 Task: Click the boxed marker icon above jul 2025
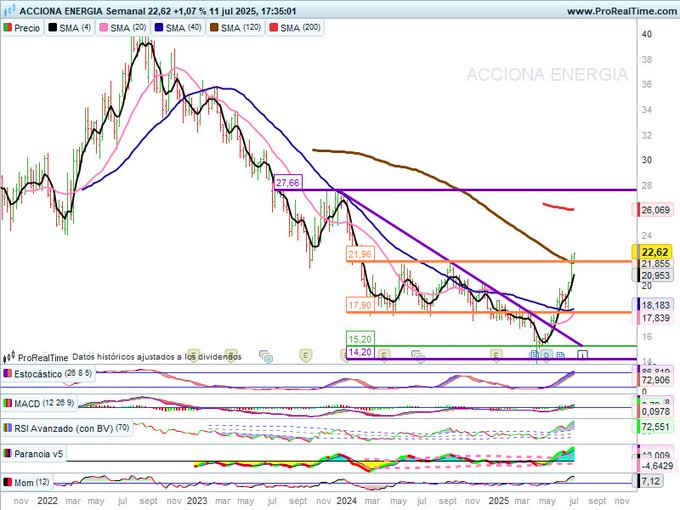point(583,355)
